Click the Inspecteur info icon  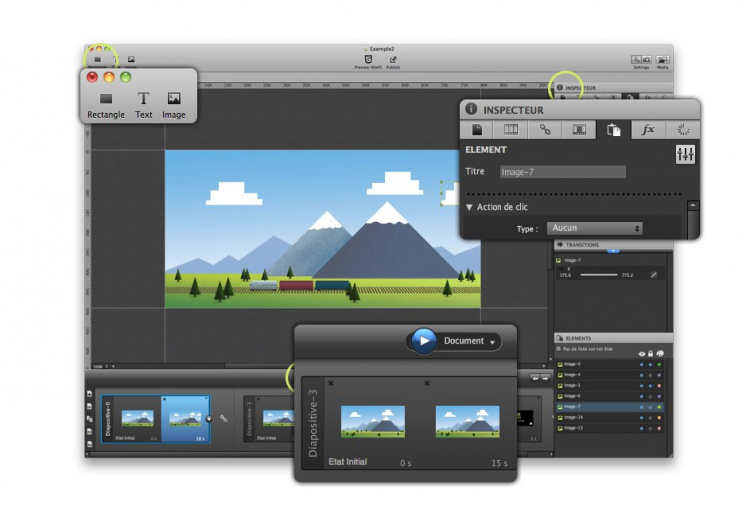pos(471,109)
